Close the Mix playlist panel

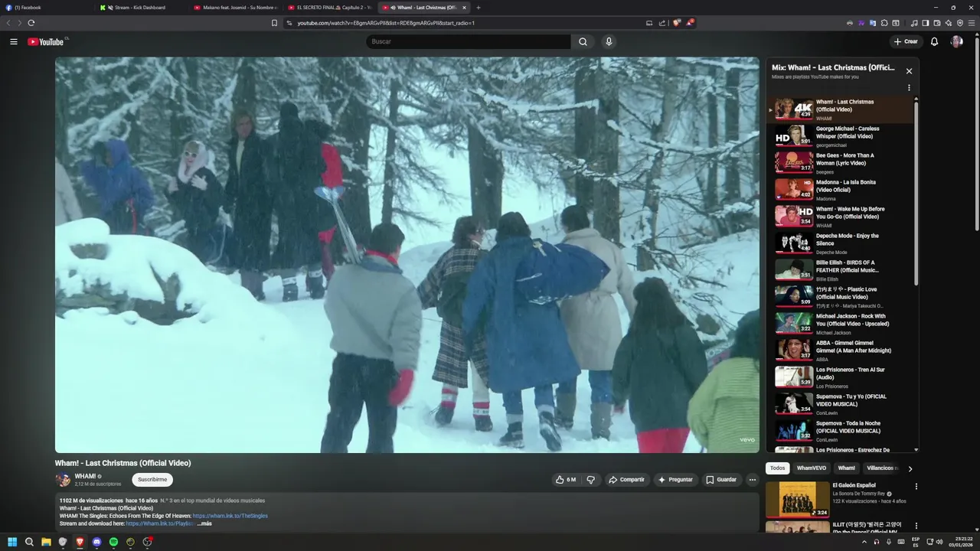(x=909, y=71)
